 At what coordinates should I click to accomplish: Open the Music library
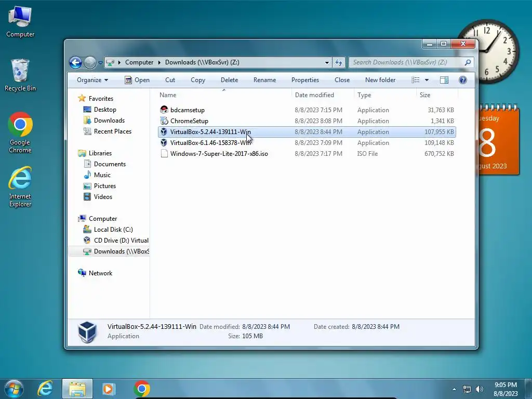click(102, 175)
